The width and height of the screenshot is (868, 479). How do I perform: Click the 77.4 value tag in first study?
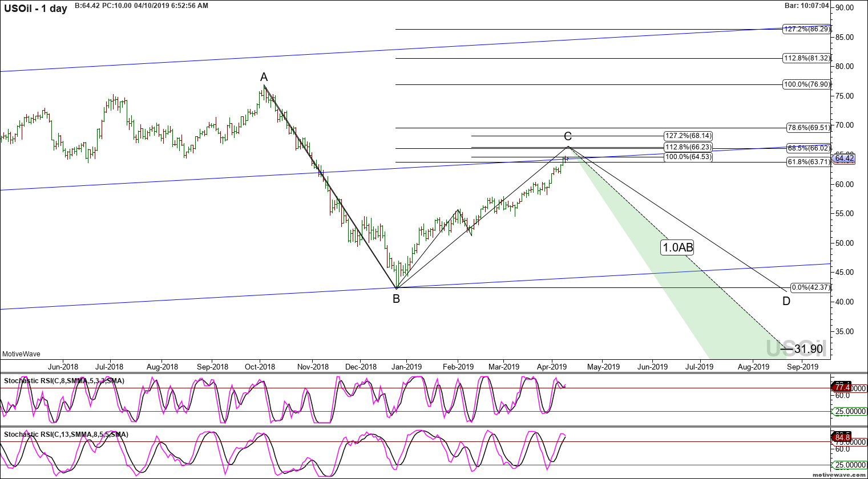pos(843,387)
